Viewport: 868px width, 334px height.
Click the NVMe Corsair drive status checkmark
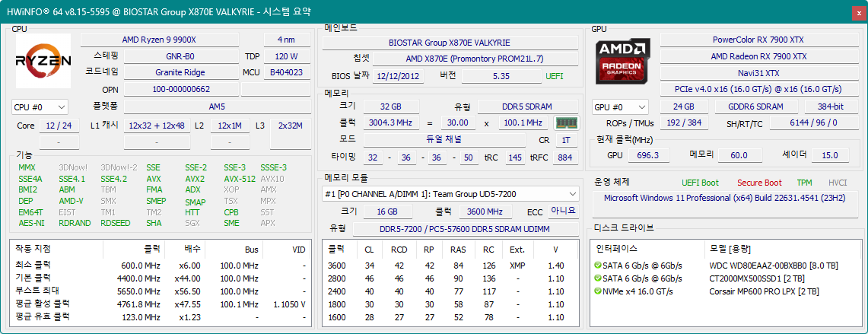(x=597, y=291)
